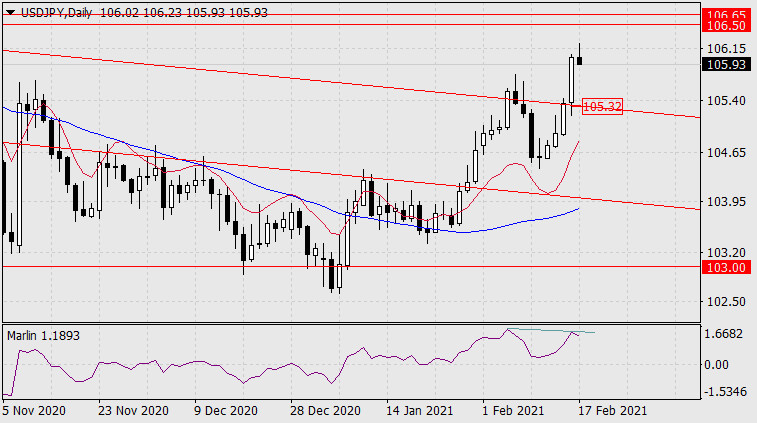The width and height of the screenshot is (757, 423).
Task: Click the 28 Dec 2020 date label
Action: pos(325,411)
